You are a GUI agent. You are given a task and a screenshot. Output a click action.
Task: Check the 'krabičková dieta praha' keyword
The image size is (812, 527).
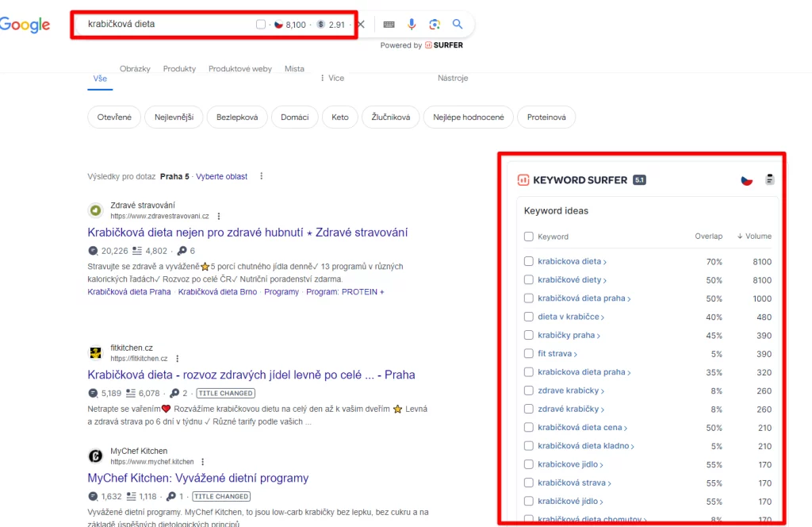[528, 298]
